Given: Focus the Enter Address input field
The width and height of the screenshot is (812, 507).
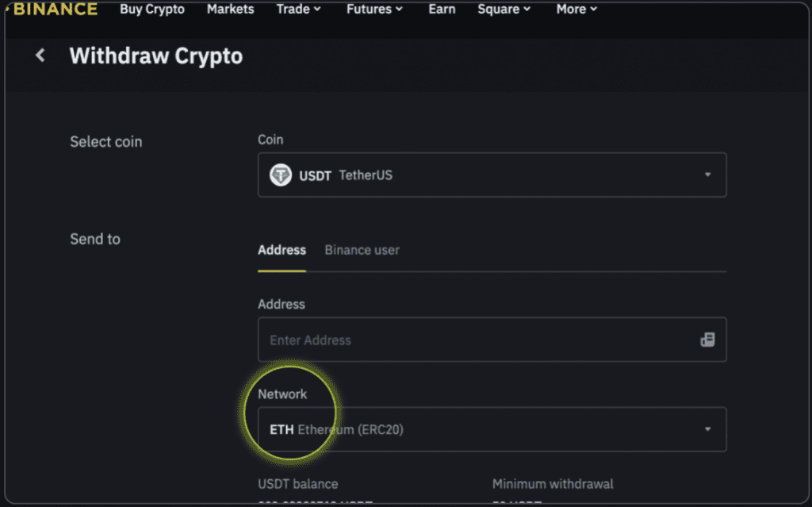Looking at the screenshot, I should click(476, 340).
